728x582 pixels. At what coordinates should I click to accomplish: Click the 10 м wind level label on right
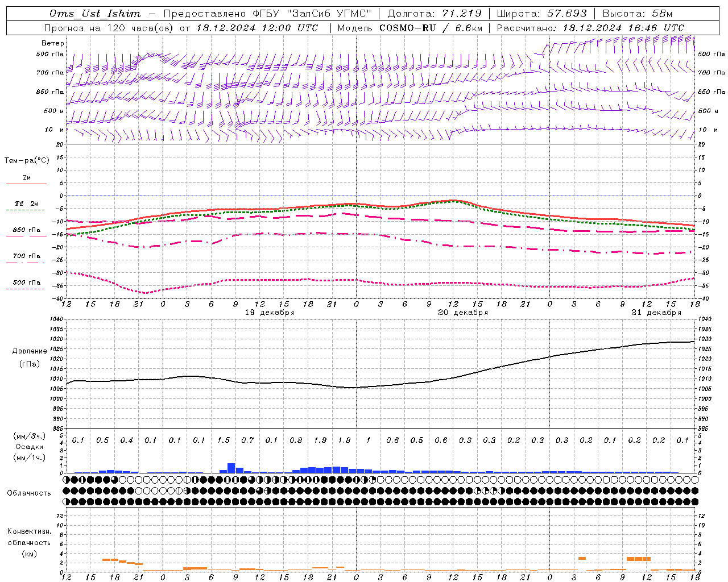pos(708,130)
